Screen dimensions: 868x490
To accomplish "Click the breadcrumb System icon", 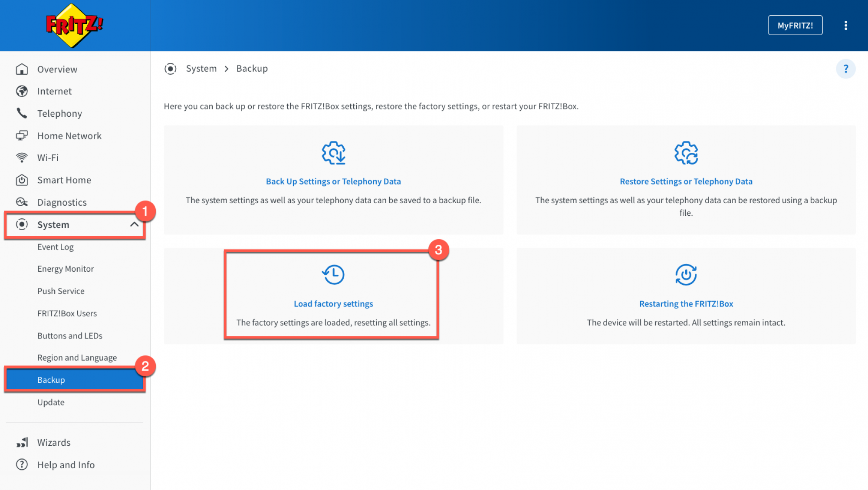I will [171, 69].
